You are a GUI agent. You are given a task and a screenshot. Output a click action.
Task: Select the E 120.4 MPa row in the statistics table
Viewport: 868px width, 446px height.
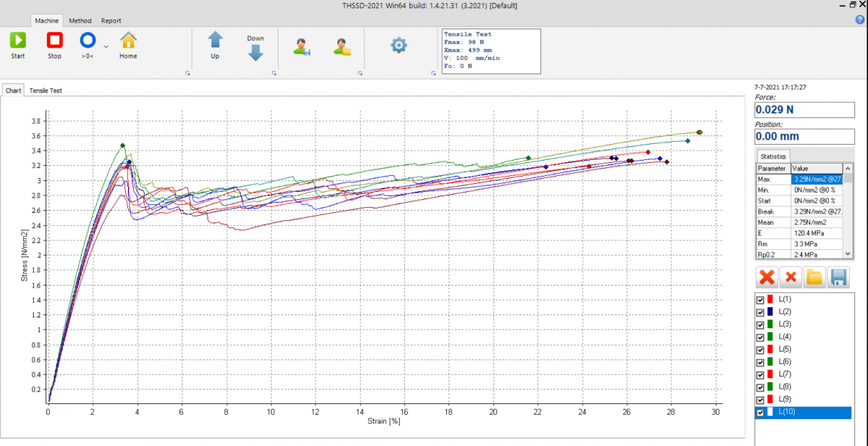tap(799, 233)
